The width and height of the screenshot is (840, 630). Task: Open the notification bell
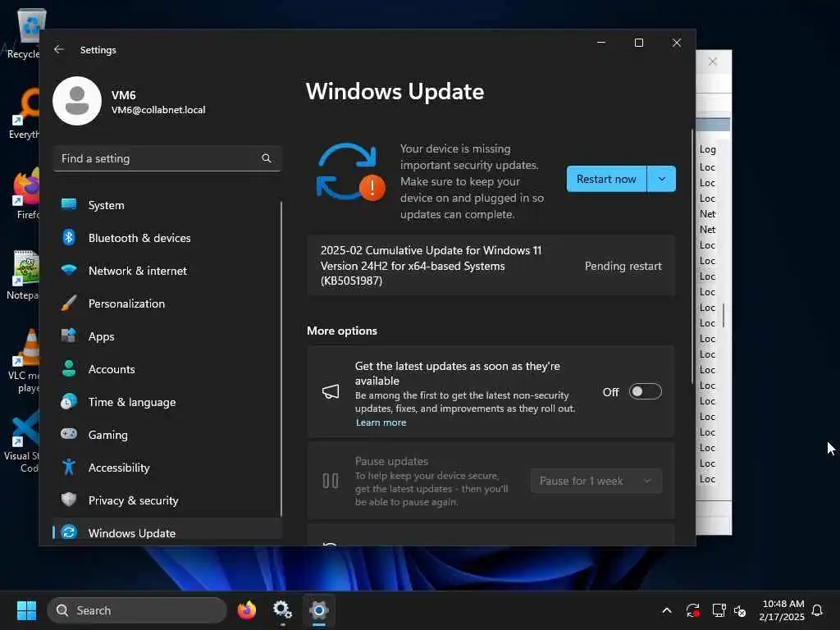click(817, 610)
